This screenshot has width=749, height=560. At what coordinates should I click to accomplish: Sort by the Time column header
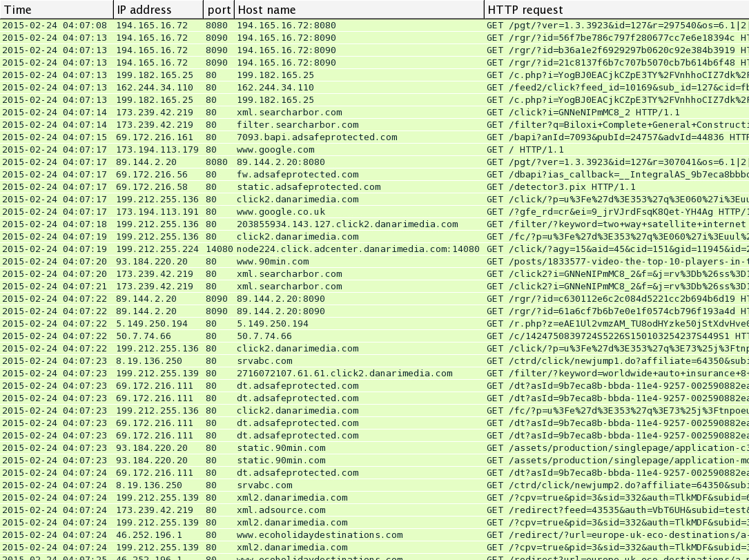[x=57, y=10]
